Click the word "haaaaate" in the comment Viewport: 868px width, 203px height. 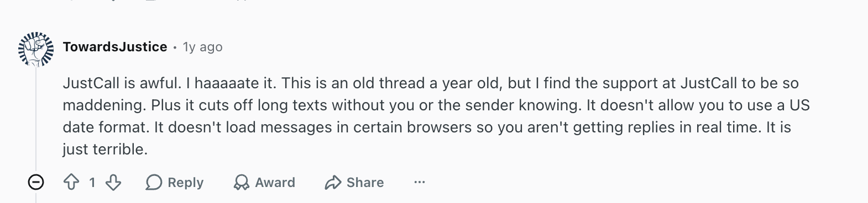tap(227, 83)
